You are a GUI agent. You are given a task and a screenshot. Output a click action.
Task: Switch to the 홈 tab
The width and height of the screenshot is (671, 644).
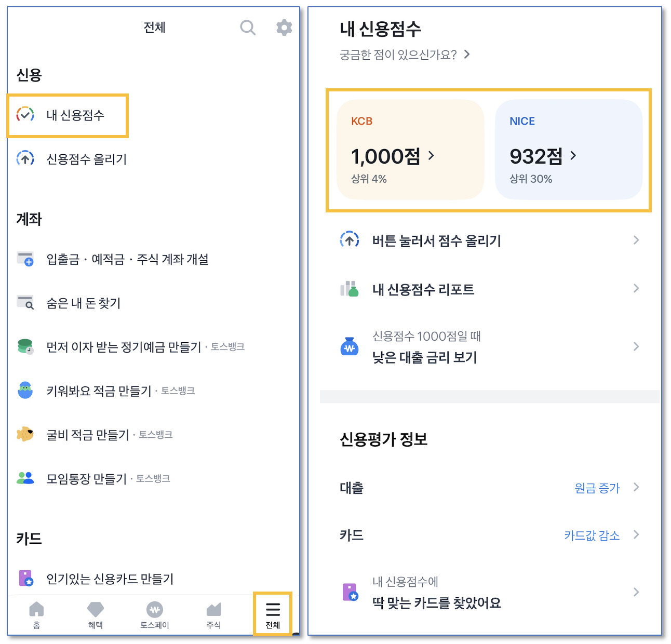pyautogui.click(x=36, y=609)
